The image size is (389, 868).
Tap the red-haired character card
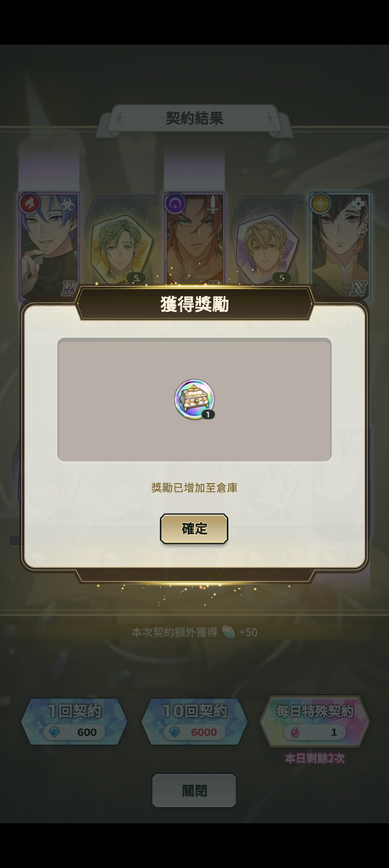coord(194,239)
